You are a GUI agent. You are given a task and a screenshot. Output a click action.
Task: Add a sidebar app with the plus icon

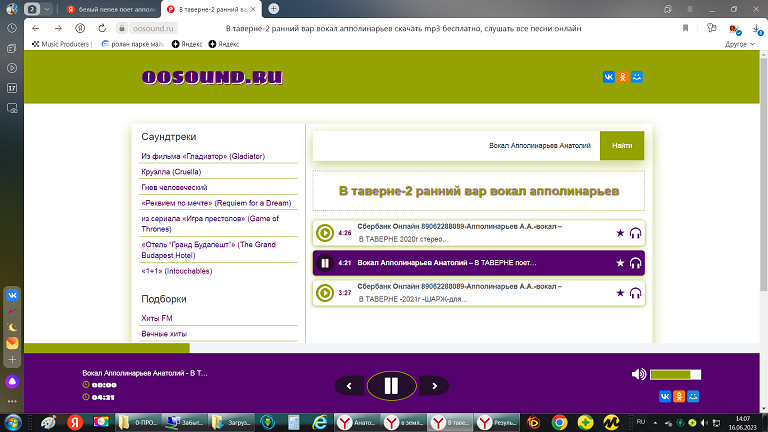12,360
